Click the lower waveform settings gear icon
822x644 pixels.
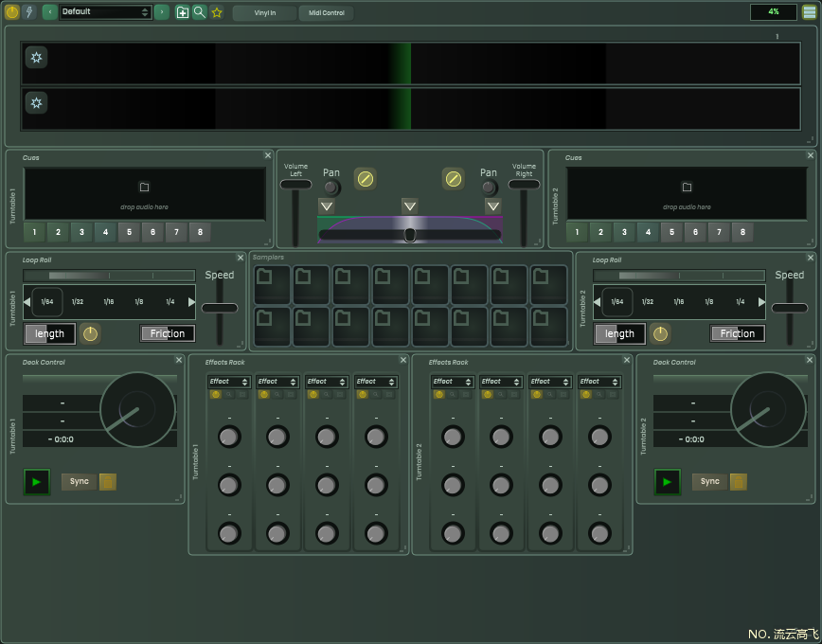tap(36, 102)
